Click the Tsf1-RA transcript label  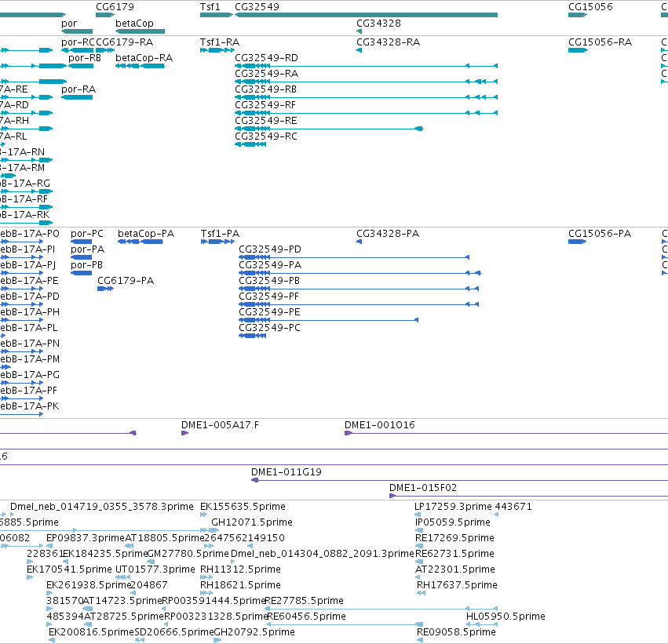click(220, 42)
